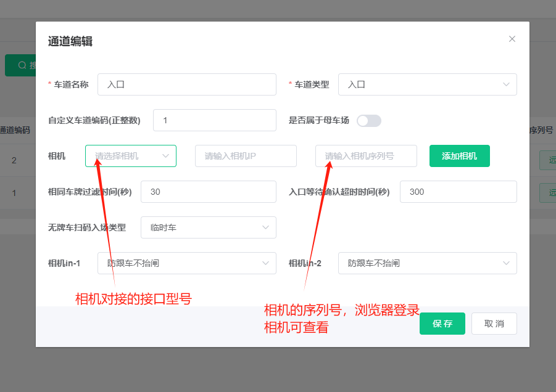Click the chevron arrow in 无牌车扫码入场类型 field
The width and height of the screenshot is (556, 392).
[x=266, y=227]
